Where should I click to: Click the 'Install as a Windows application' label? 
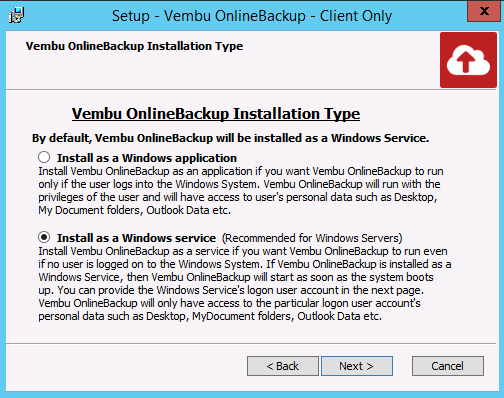(x=147, y=158)
